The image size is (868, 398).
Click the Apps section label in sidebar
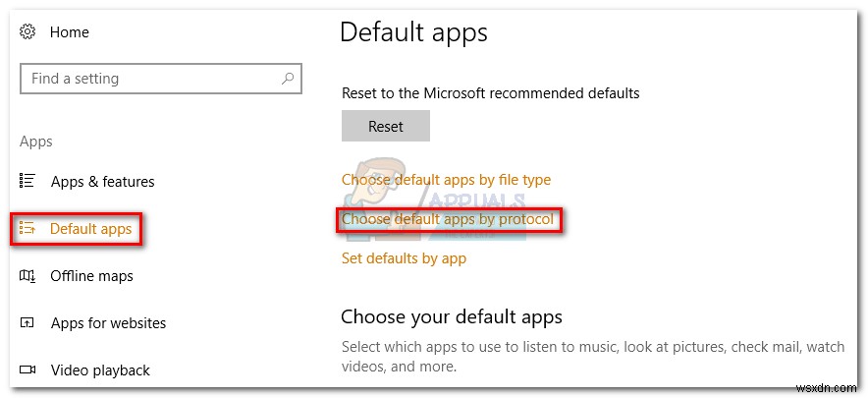point(36,142)
